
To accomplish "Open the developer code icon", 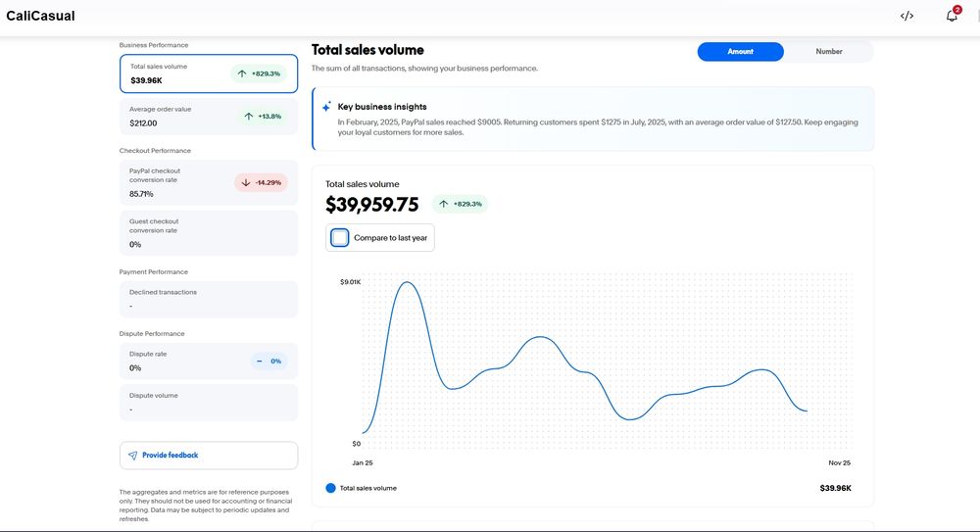I will tap(906, 16).
